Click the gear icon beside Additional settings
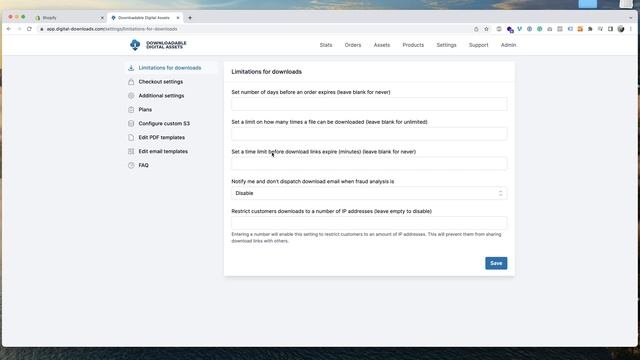This screenshot has width=640, height=360. [131, 96]
